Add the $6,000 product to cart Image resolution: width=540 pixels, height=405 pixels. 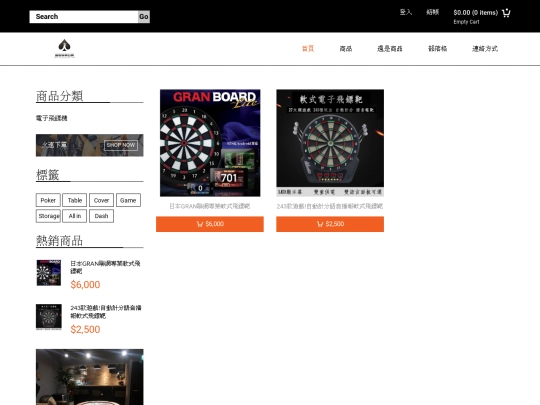[210, 224]
